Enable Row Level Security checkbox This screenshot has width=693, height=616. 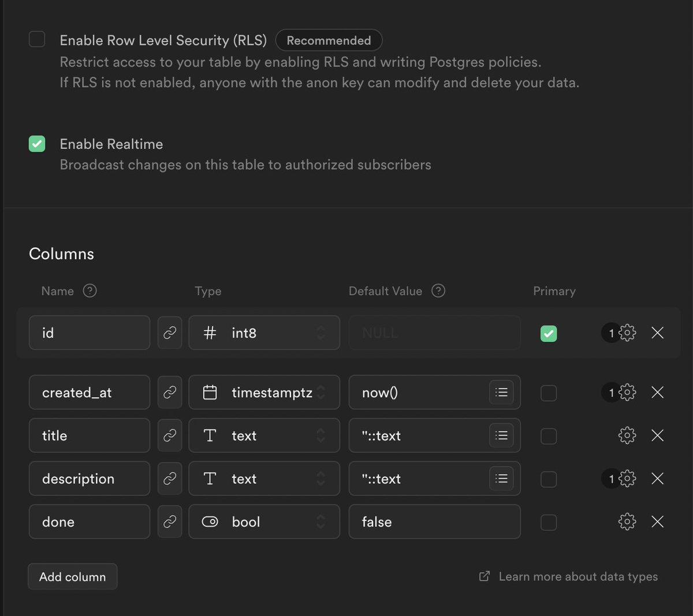click(37, 39)
